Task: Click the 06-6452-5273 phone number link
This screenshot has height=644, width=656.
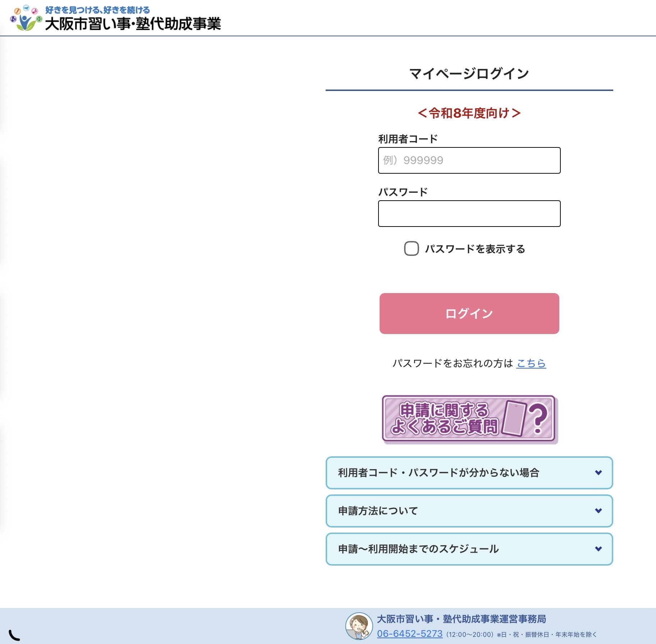Action: point(409,634)
